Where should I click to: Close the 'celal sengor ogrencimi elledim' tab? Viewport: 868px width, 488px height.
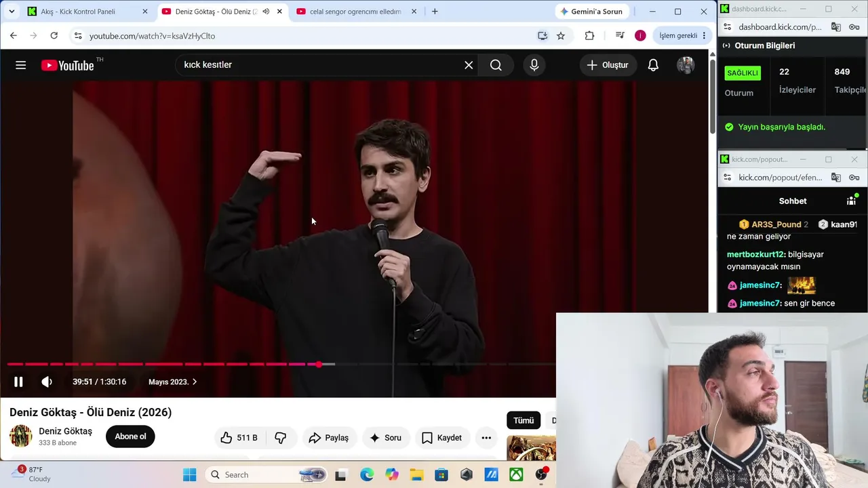(414, 12)
